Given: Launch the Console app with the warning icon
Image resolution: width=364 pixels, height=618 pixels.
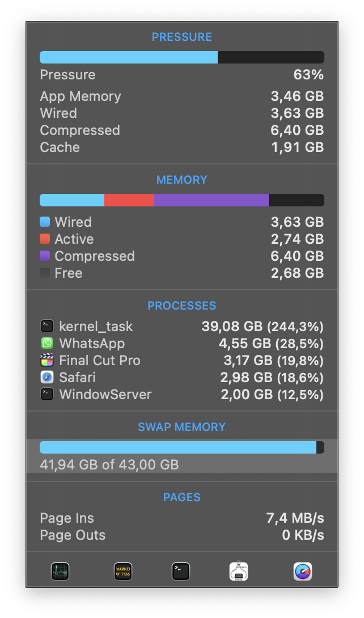Looking at the screenshot, I should point(122,571).
